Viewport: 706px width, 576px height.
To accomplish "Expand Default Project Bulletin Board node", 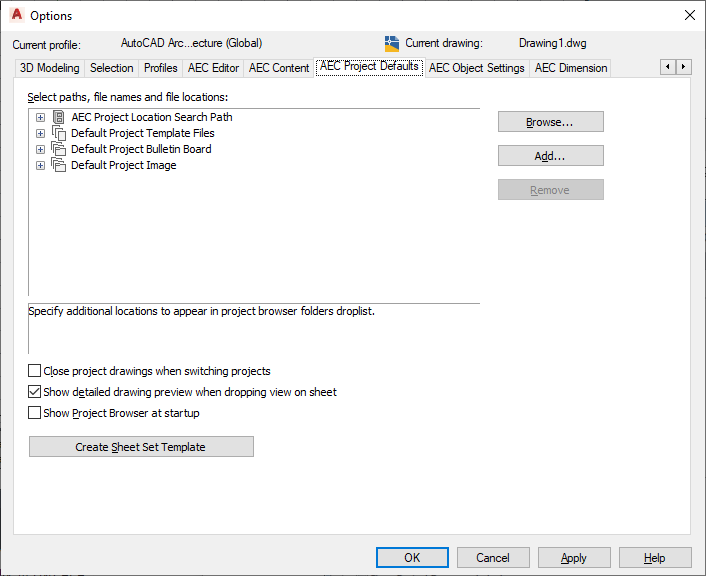I will click(x=41, y=150).
